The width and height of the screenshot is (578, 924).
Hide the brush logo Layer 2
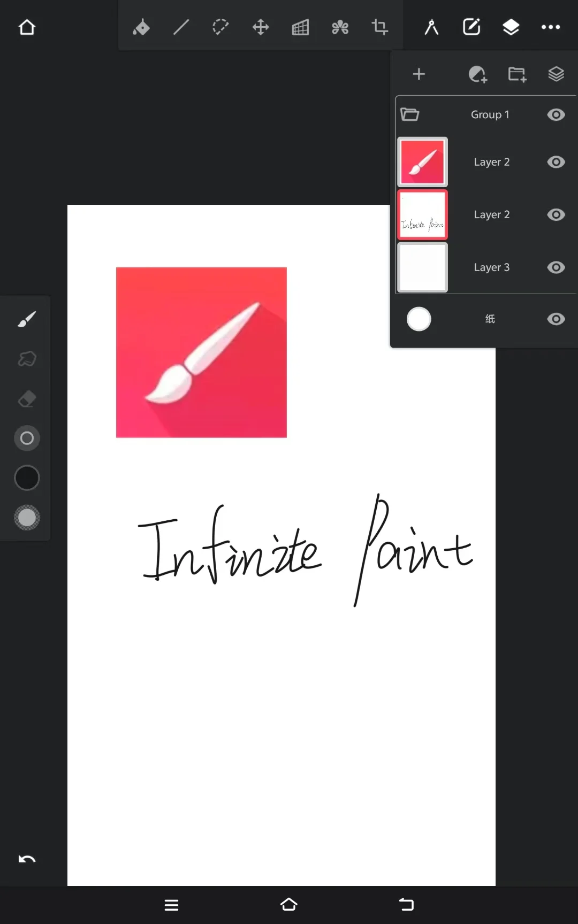556,161
